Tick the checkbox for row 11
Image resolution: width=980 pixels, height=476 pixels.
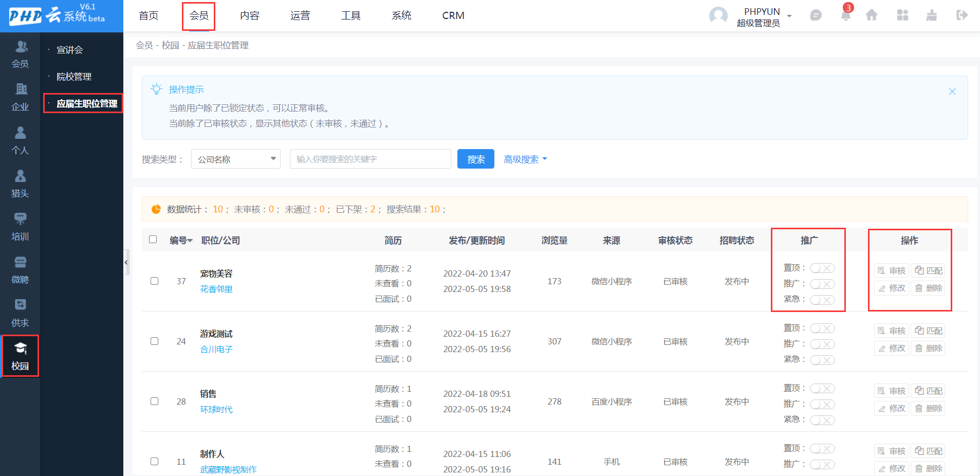154,461
